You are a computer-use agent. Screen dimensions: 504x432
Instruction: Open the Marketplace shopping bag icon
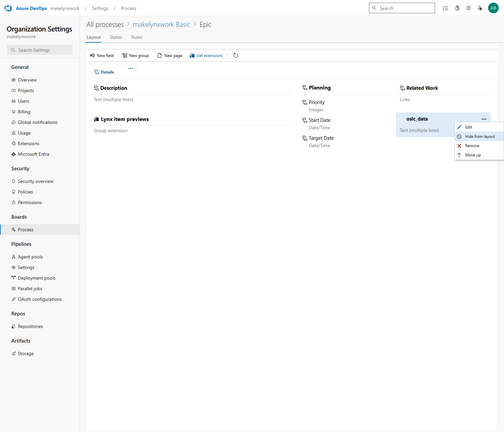[x=457, y=8]
